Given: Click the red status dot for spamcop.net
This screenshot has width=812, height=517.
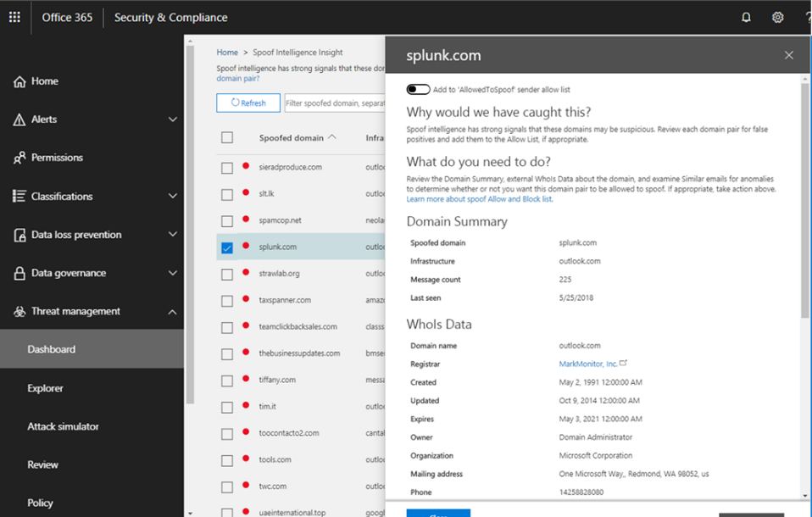Looking at the screenshot, I should pos(246,220).
